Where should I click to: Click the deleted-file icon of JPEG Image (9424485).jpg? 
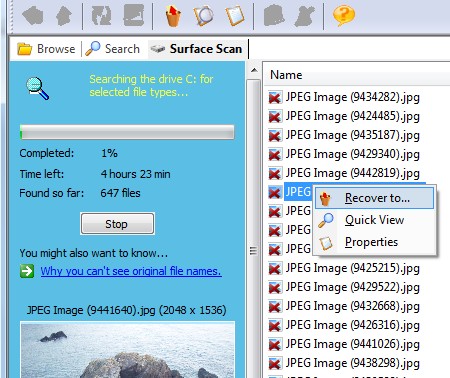(x=275, y=116)
